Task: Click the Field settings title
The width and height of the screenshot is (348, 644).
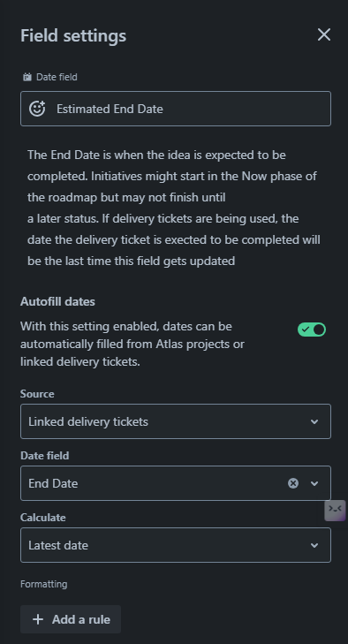Action: point(73,35)
